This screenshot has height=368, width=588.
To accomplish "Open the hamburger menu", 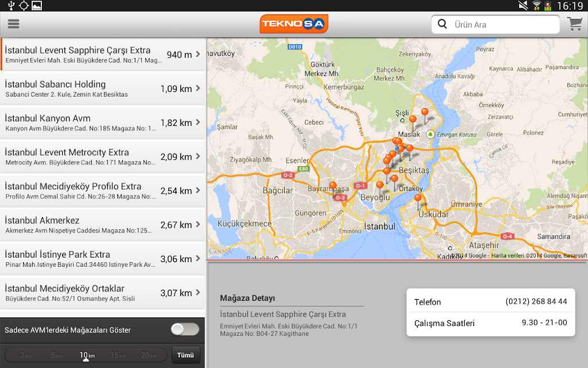I will coord(14,24).
